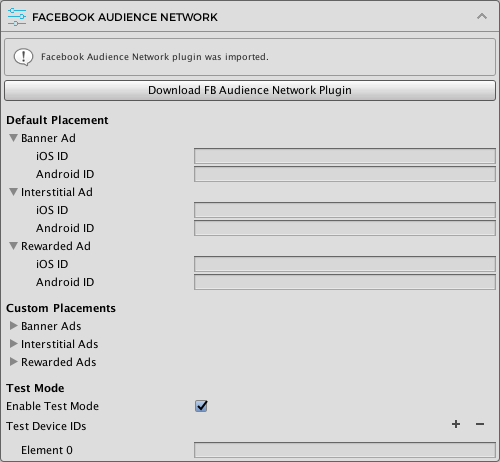
Task: Click Interstitial Ad iOS ID field
Action: 345,210
